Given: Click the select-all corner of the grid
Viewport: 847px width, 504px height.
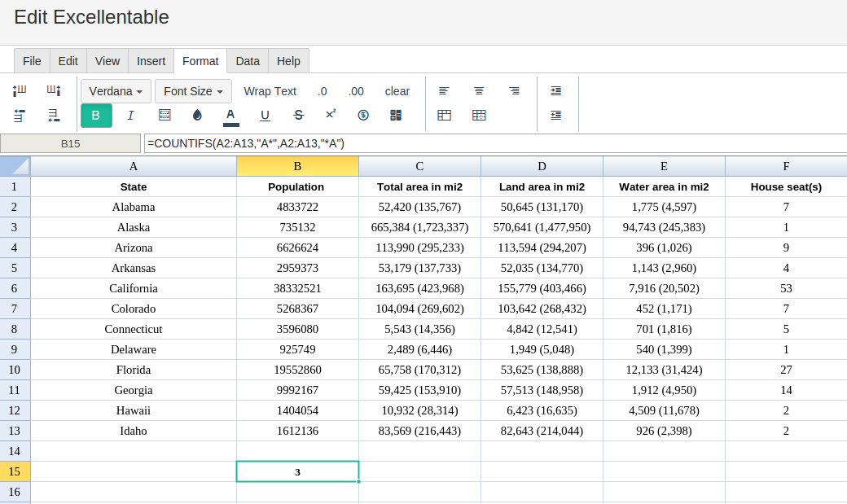Looking at the screenshot, I should [15, 166].
